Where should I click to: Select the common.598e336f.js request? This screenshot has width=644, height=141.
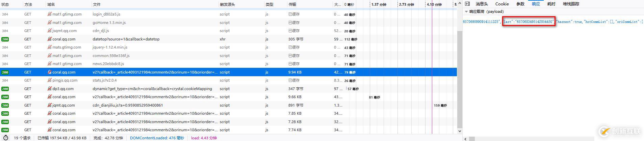pyautogui.click(x=228, y=56)
